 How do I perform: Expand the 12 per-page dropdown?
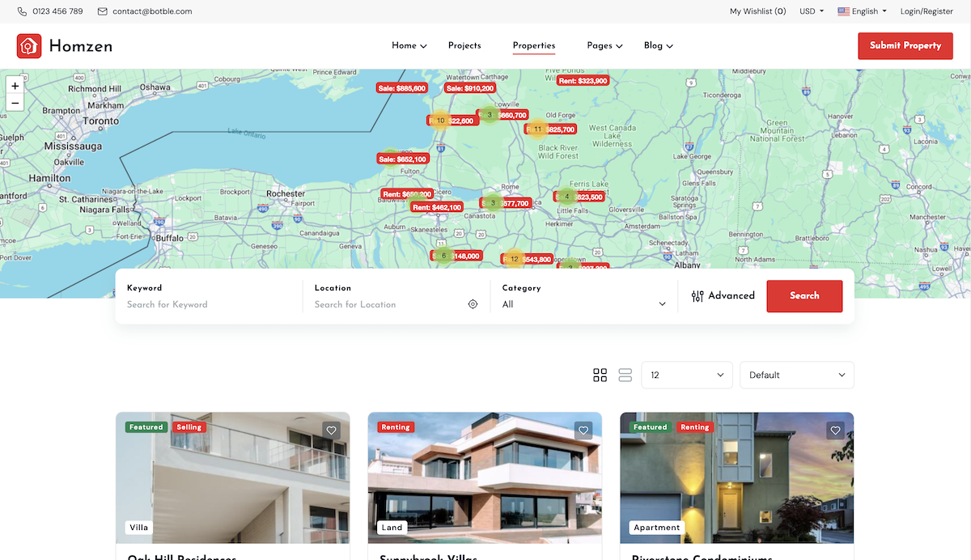point(686,375)
